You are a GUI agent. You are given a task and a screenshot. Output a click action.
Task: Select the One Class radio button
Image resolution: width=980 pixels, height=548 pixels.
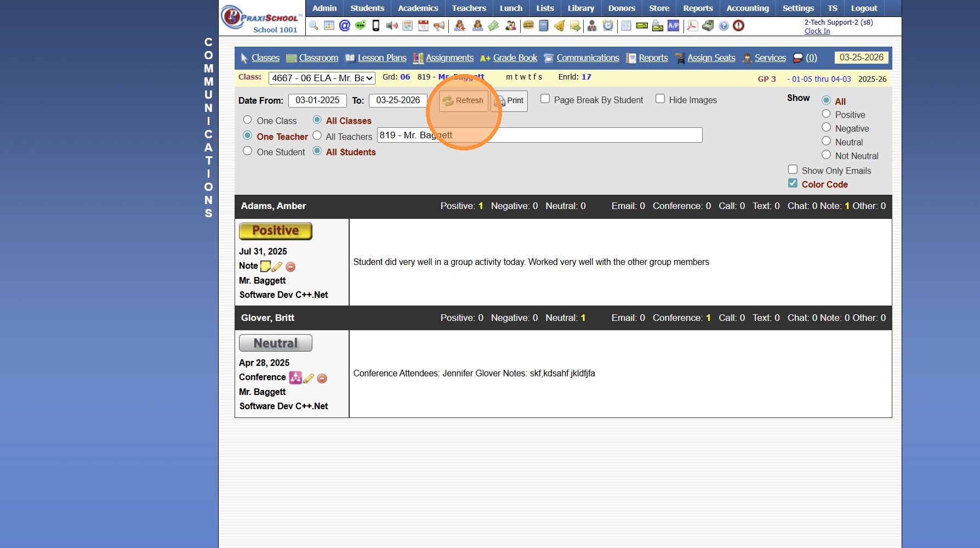coord(248,120)
